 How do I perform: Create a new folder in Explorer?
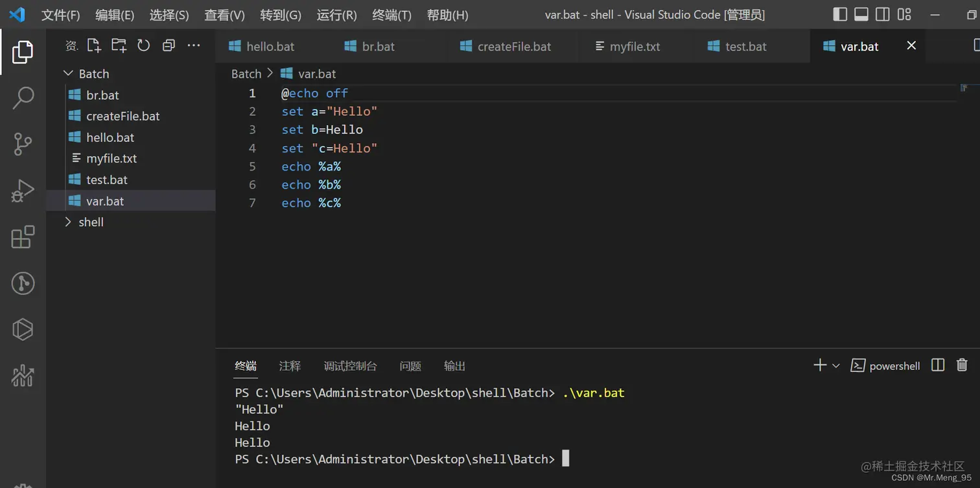point(119,45)
